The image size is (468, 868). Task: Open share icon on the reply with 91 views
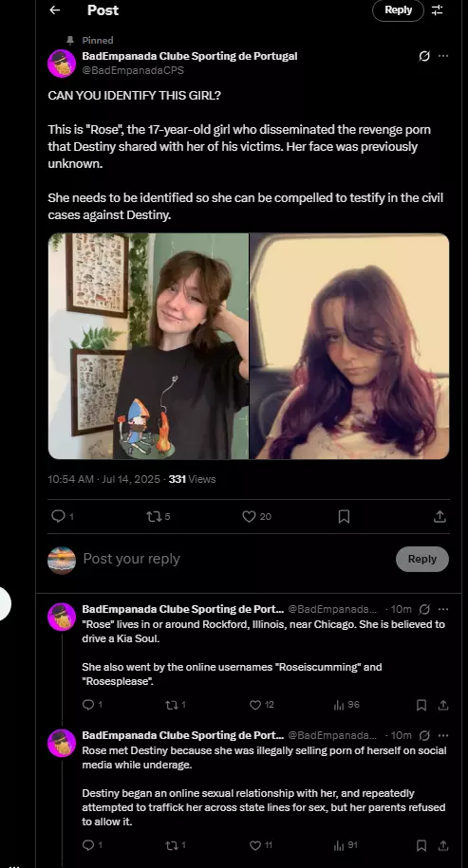point(443,845)
